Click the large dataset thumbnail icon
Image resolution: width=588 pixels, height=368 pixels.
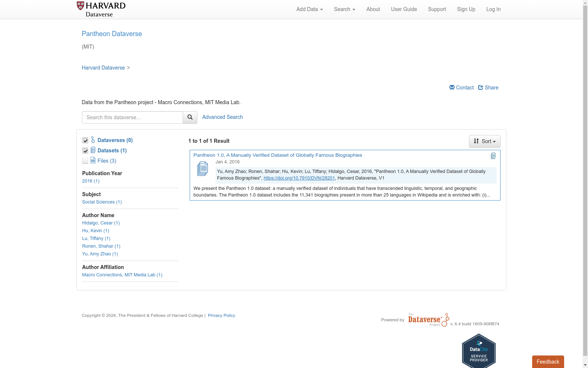tap(202, 169)
